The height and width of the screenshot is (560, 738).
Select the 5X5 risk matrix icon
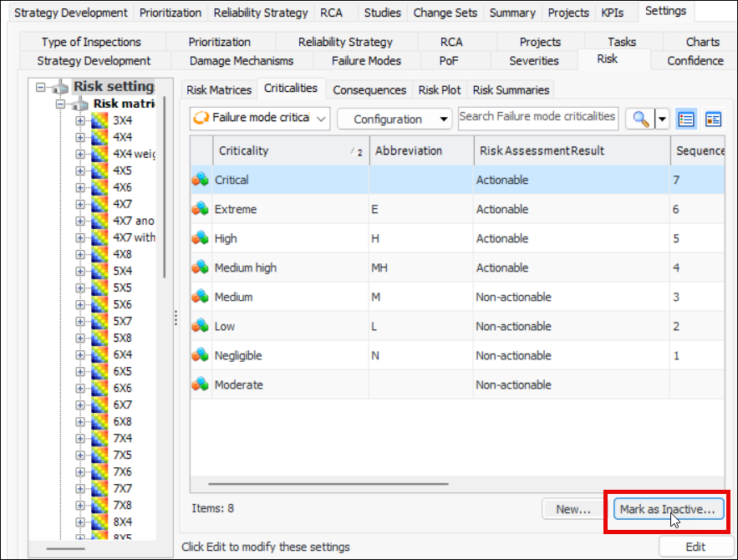[x=99, y=288]
